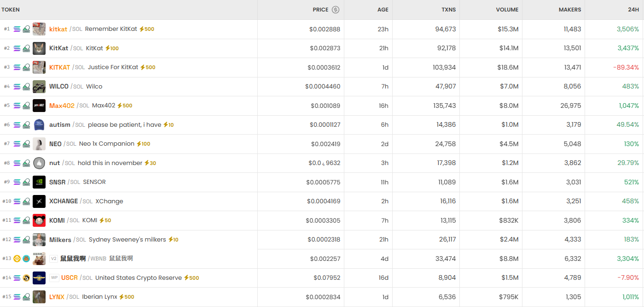This screenshot has height=307, width=644.
Task: Click the PumpSwap icon in the WILCO row
Action: pyautogui.click(x=26, y=87)
